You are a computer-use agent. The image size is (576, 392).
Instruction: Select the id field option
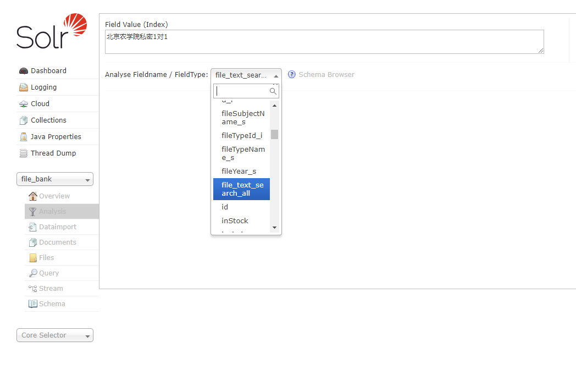(242, 207)
